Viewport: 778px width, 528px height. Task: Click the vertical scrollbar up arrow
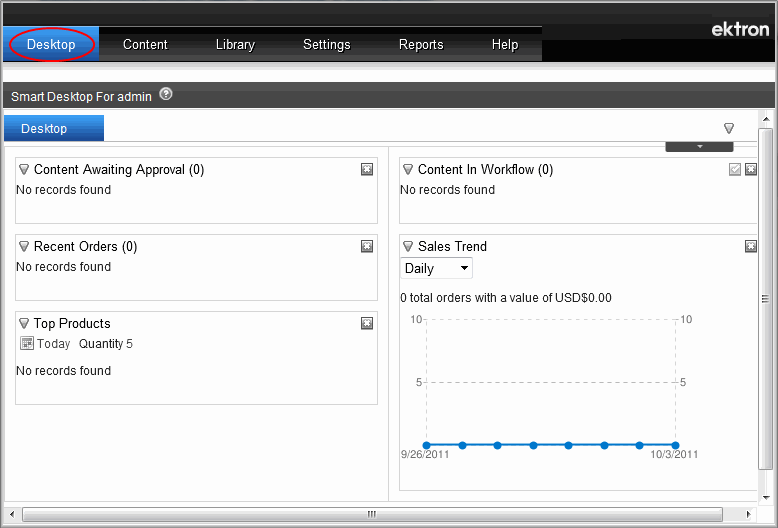coord(766,119)
